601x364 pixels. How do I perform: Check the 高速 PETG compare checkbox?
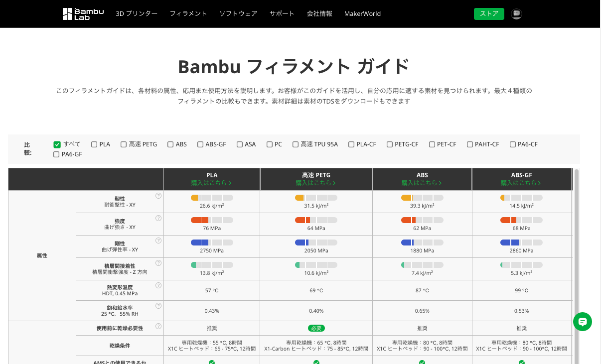click(123, 144)
